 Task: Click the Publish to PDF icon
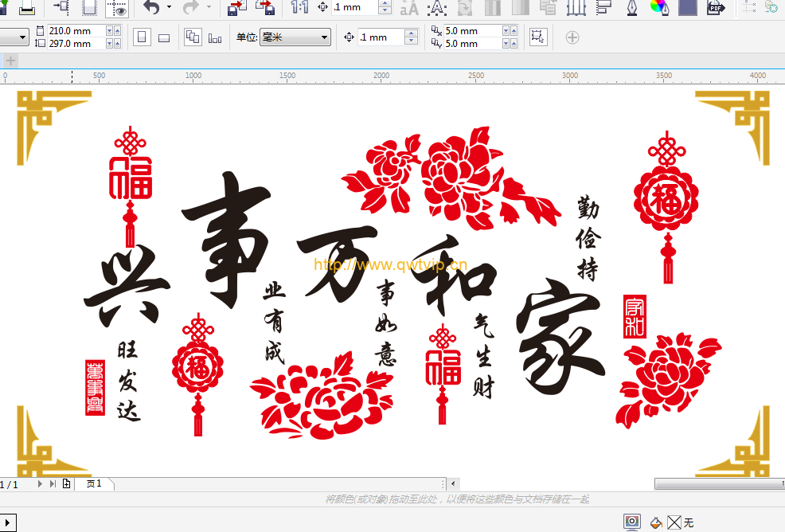pyautogui.click(x=716, y=7)
